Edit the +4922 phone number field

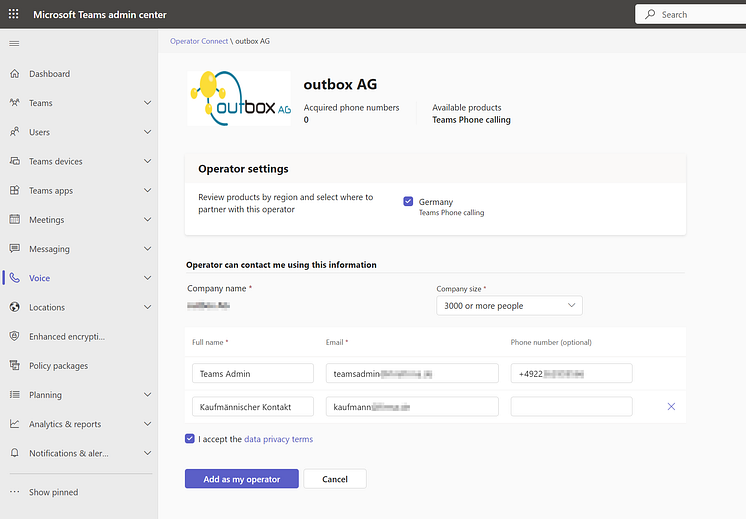[571, 373]
